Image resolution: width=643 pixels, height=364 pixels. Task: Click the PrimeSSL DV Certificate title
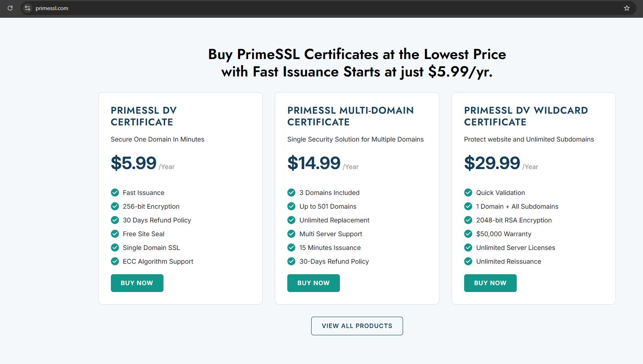pyautogui.click(x=144, y=116)
